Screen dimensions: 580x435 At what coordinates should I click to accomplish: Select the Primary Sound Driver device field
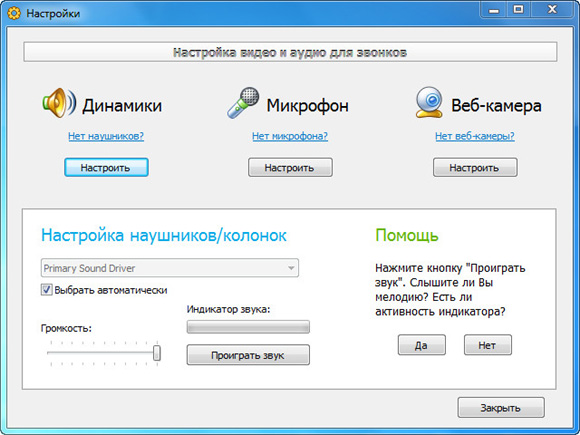[x=169, y=268]
